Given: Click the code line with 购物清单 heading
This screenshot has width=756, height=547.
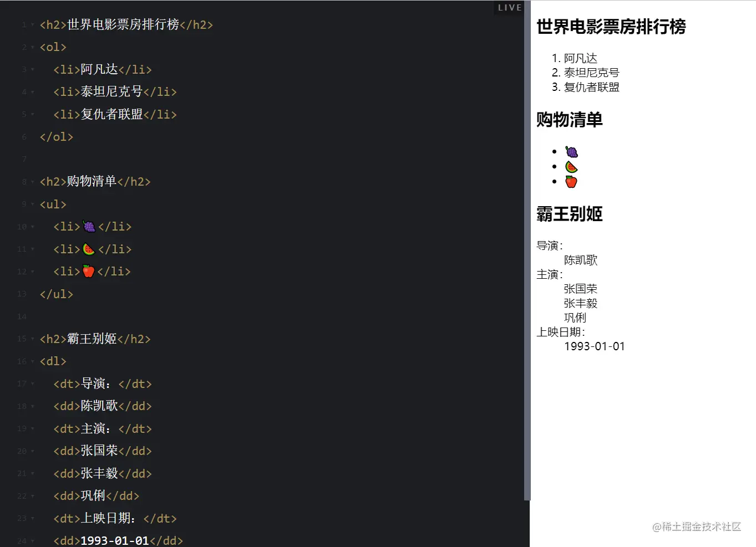Looking at the screenshot, I should tap(95, 182).
